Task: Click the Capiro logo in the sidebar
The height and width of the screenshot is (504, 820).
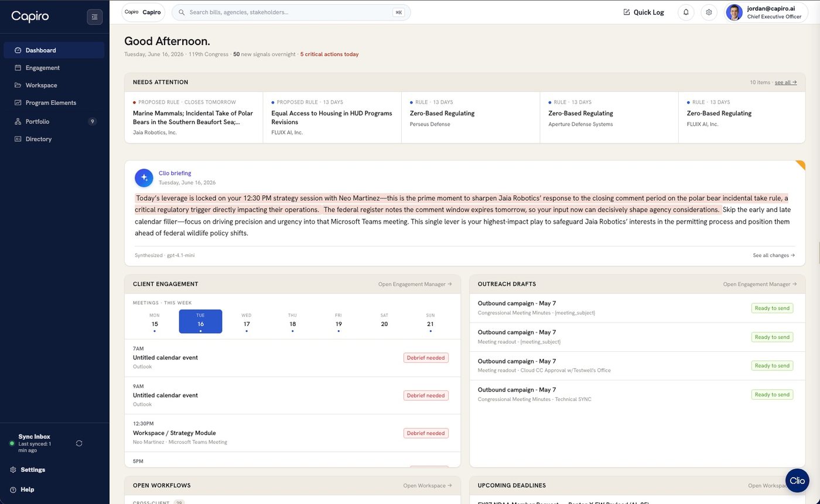Action: (x=30, y=17)
